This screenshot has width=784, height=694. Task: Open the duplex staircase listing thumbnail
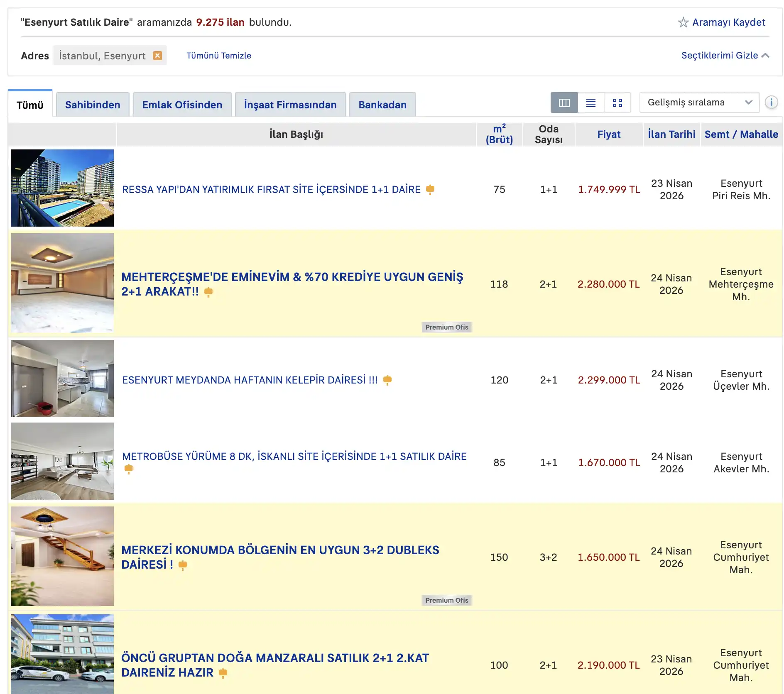click(x=62, y=556)
